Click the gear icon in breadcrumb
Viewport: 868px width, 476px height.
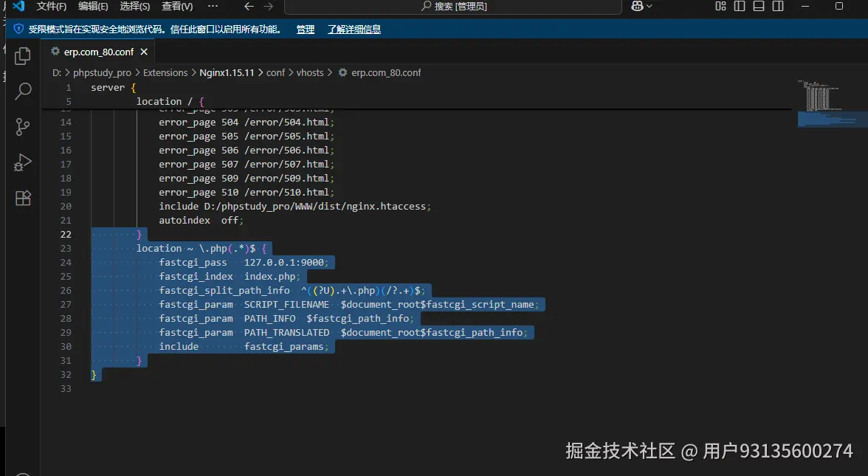pyautogui.click(x=342, y=72)
